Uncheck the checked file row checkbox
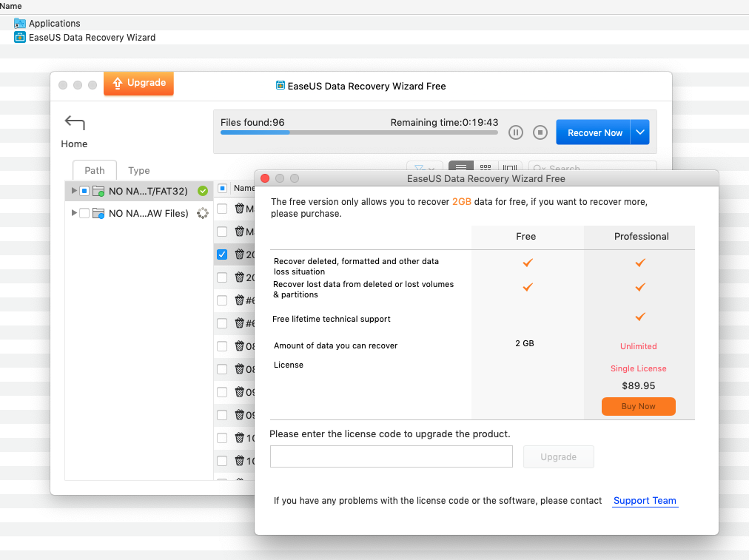Screen dimensions: 749x560 pyautogui.click(x=222, y=254)
